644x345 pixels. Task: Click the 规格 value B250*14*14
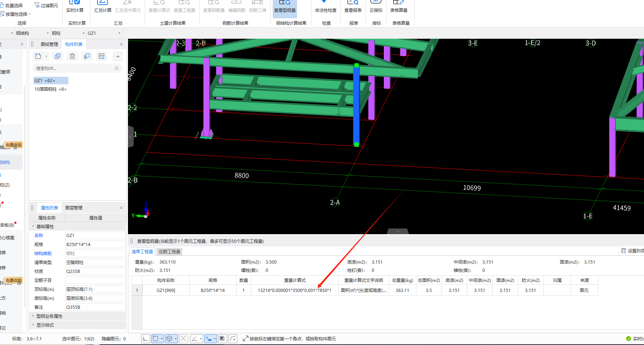(x=95, y=244)
